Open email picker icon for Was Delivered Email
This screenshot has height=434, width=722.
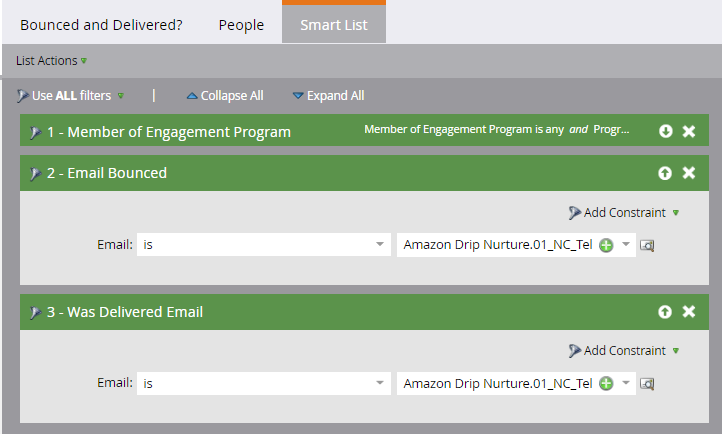pos(647,383)
